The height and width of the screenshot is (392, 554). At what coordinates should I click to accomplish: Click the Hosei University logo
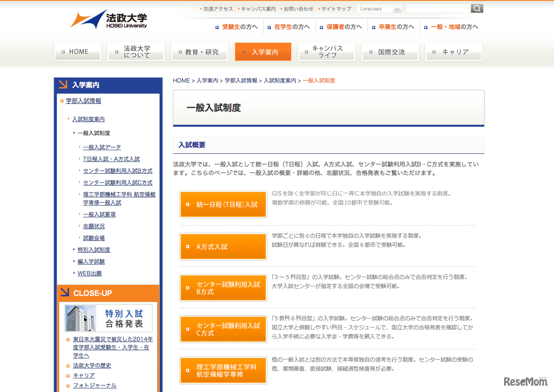[109, 20]
